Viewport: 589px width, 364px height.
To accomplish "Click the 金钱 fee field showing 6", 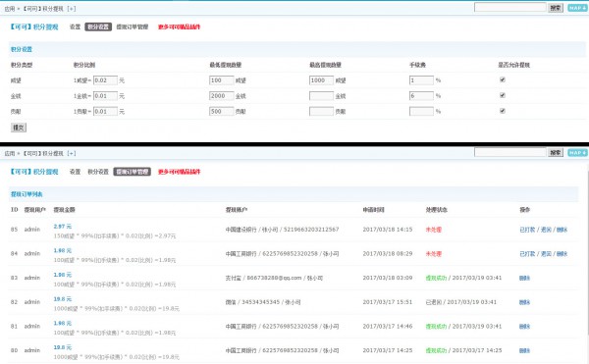I will pyautogui.click(x=421, y=96).
